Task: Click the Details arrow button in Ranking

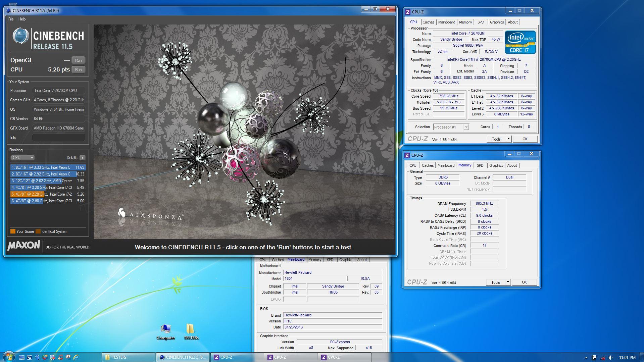Action: [x=83, y=158]
